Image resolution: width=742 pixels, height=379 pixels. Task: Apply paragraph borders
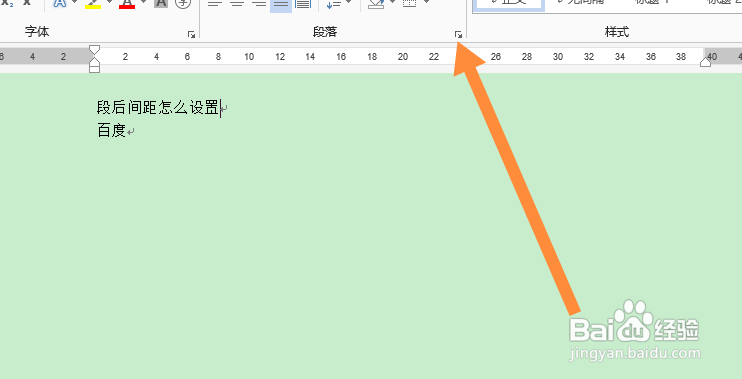click(409, 3)
